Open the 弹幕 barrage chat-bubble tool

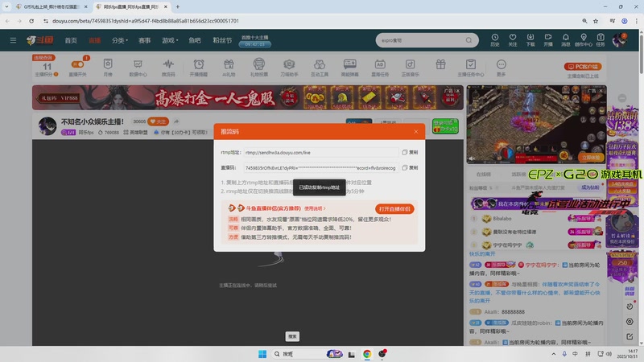point(349,68)
